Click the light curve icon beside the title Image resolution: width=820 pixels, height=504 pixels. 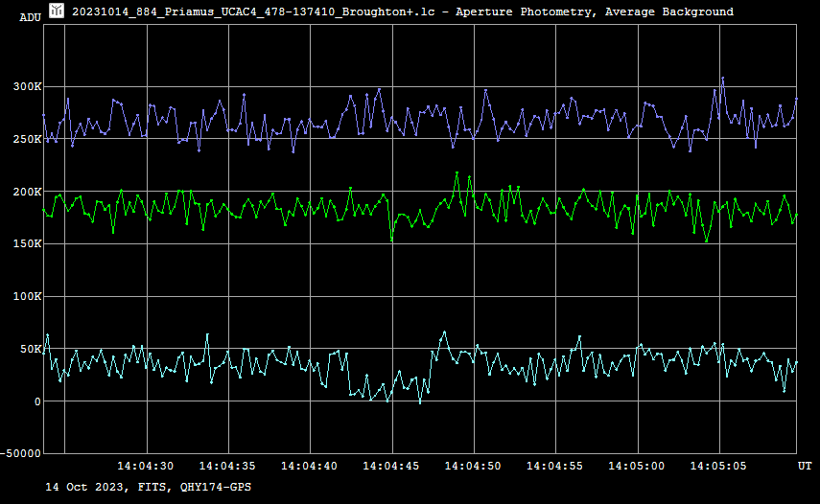tap(57, 11)
